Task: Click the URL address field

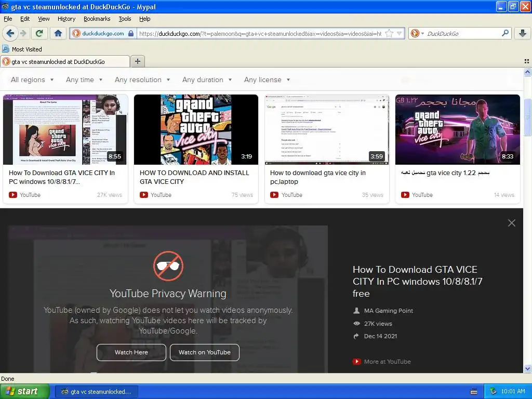Action: (261, 33)
